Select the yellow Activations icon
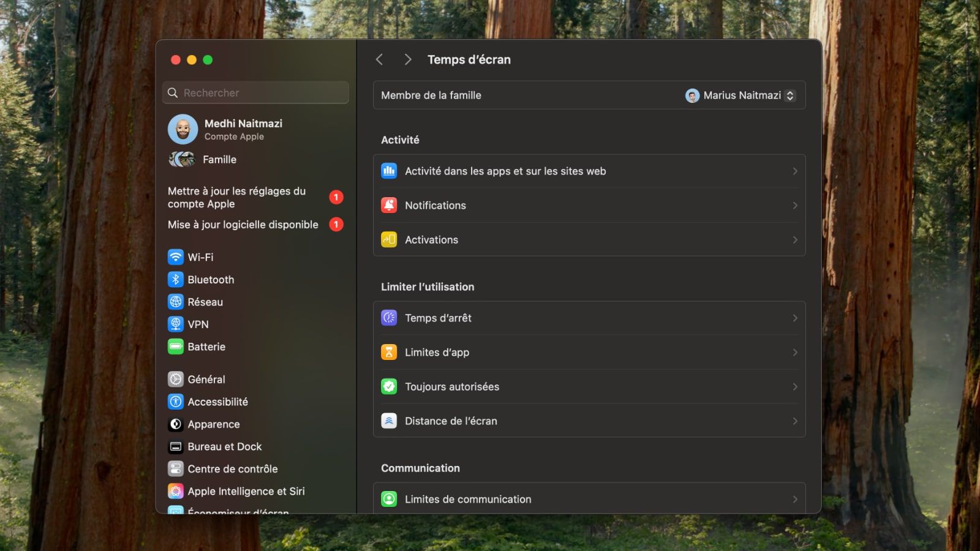The image size is (980, 551). tap(389, 239)
